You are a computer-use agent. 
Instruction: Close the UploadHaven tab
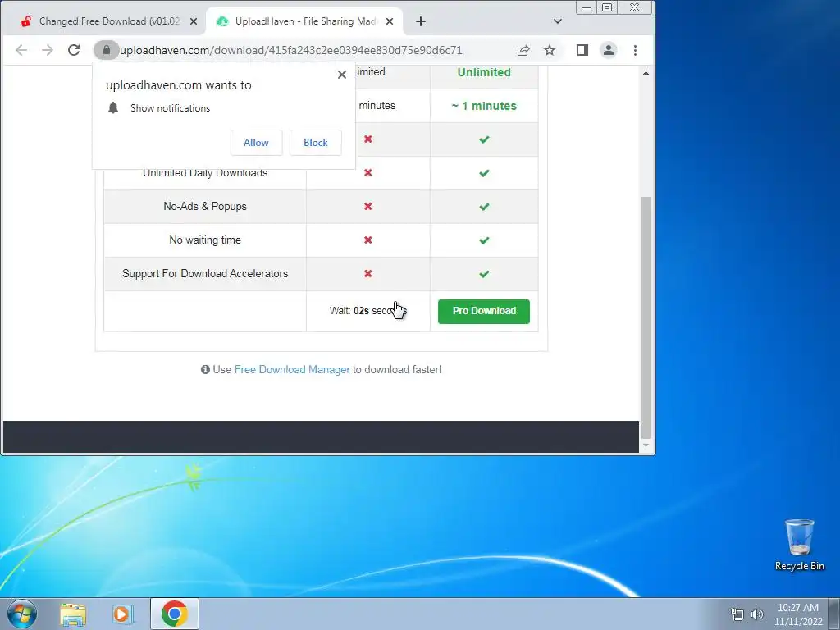pos(390,21)
